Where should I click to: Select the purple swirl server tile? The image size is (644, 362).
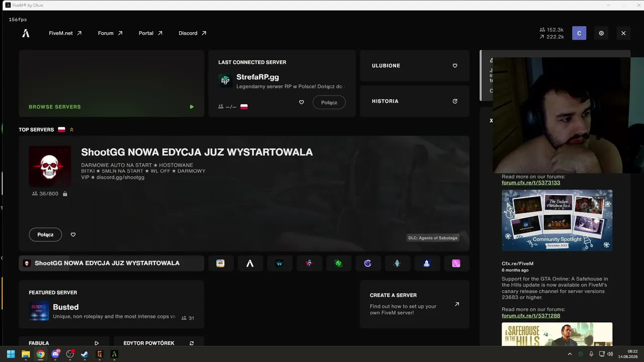point(368,263)
